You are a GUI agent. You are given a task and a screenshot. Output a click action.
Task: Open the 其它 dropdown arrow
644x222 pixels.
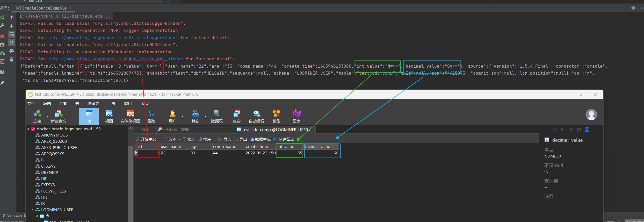pyautogui.click(x=206, y=116)
